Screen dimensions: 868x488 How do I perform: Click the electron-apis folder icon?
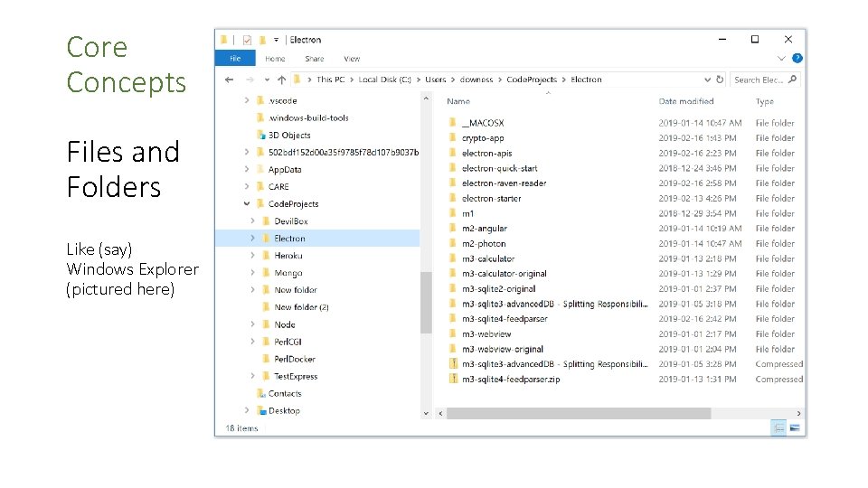[x=453, y=153]
